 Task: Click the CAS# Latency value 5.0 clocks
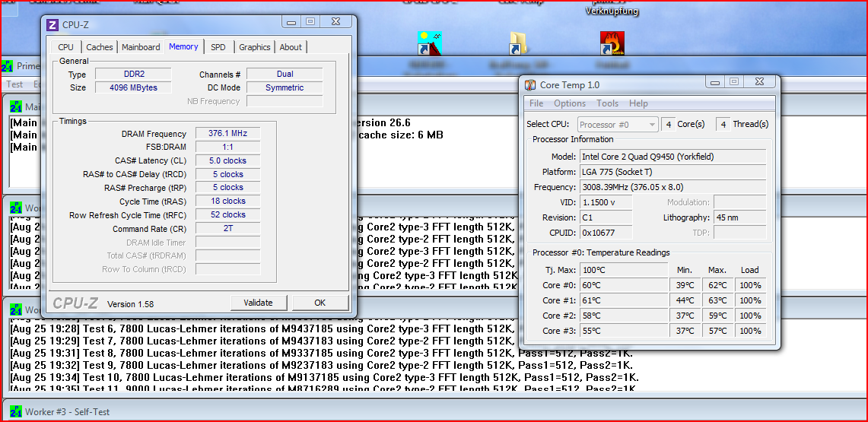[x=227, y=160]
